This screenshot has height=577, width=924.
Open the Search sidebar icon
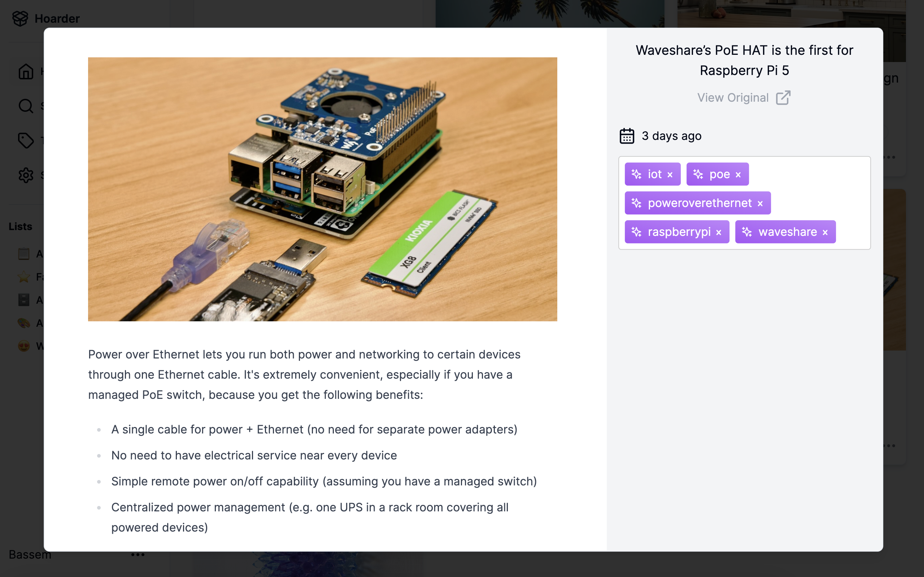click(26, 106)
